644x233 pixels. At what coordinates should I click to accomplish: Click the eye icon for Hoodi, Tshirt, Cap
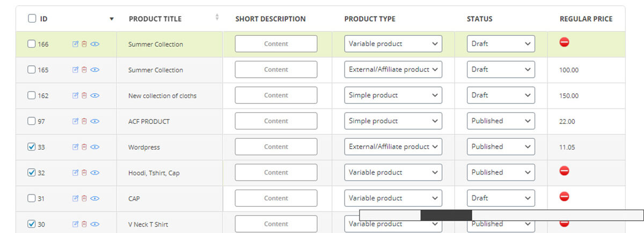coord(95,173)
